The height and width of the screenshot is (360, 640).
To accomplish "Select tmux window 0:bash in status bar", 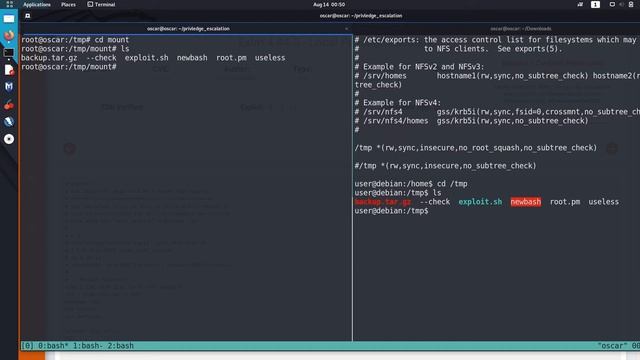I will pyautogui.click(x=53, y=346).
